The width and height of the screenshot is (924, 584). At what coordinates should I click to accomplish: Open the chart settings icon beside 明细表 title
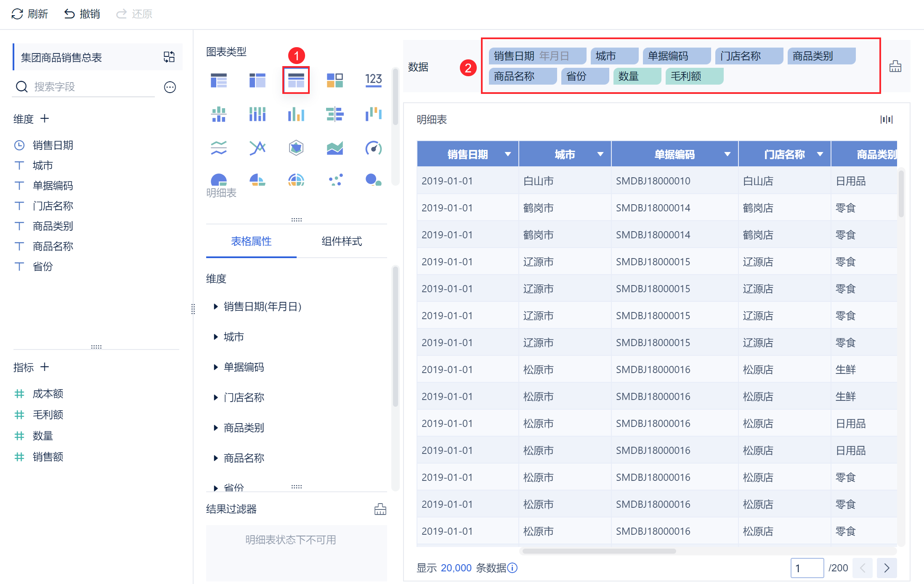pos(887,120)
